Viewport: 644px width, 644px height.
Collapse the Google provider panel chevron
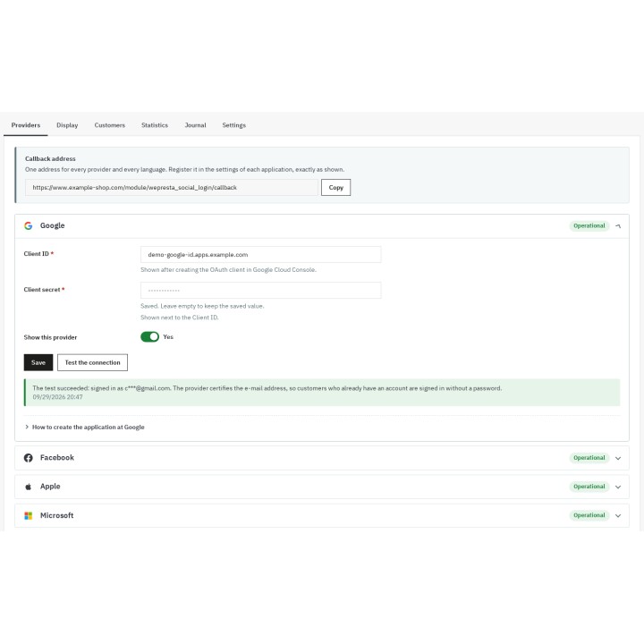(618, 226)
